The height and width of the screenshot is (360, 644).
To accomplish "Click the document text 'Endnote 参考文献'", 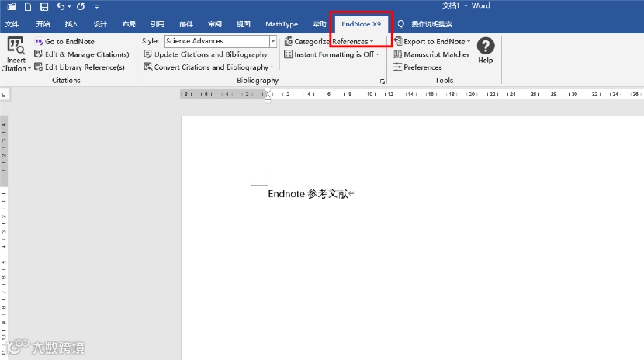I will click(x=308, y=194).
